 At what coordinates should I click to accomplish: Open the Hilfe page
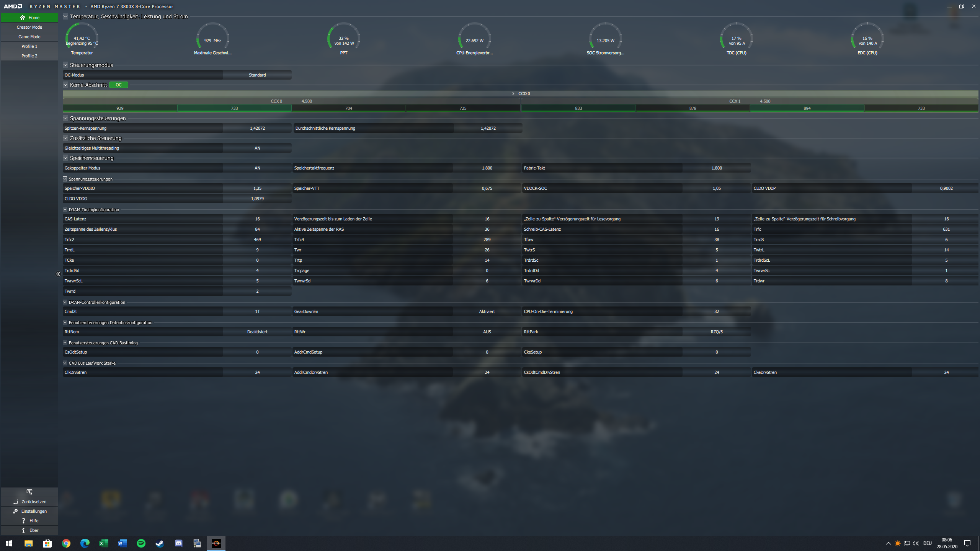(x=29, y=521)
